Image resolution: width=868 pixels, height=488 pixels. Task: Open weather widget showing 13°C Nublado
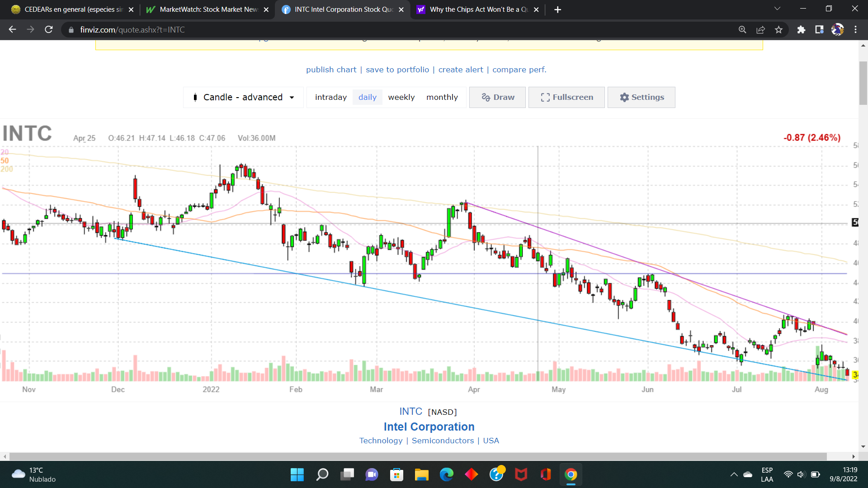coord(34,474)
